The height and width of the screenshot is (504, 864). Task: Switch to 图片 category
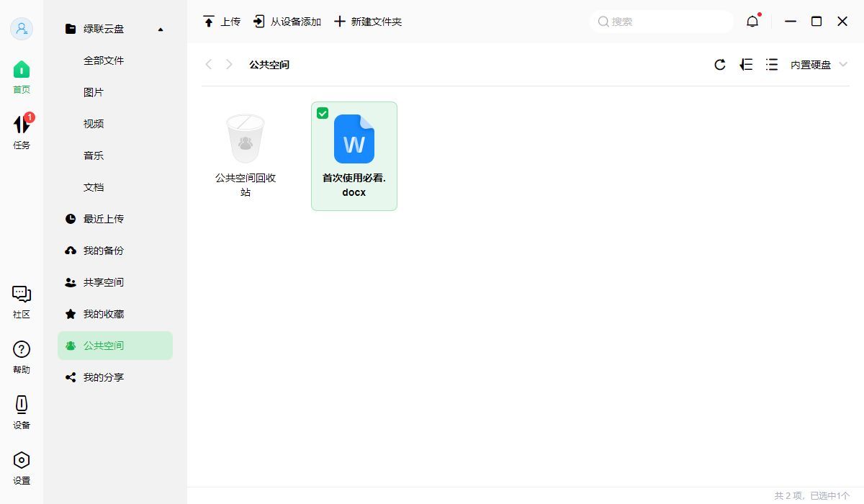[x=94, y=91]
